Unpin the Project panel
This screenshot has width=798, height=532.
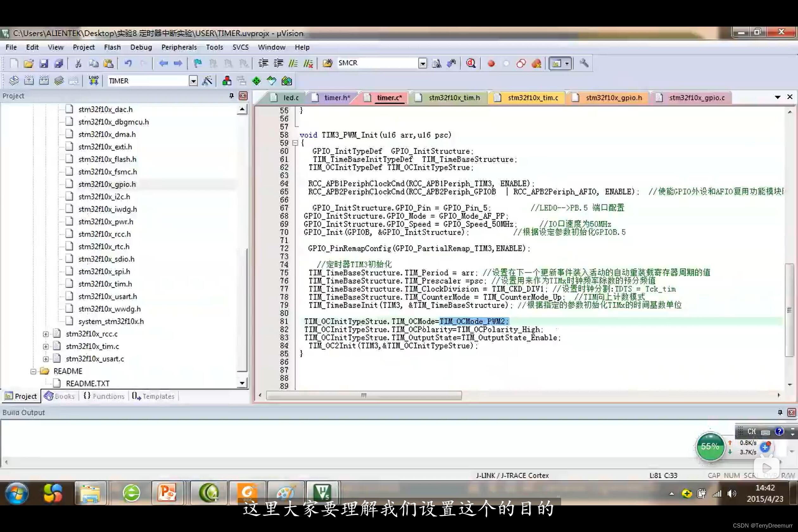tap(232, 96)
